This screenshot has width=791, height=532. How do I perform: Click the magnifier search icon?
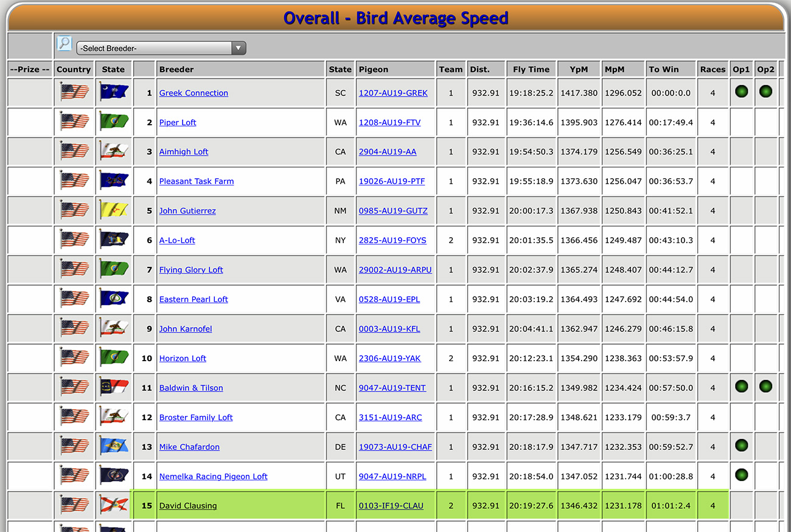(x=64, y=43)
